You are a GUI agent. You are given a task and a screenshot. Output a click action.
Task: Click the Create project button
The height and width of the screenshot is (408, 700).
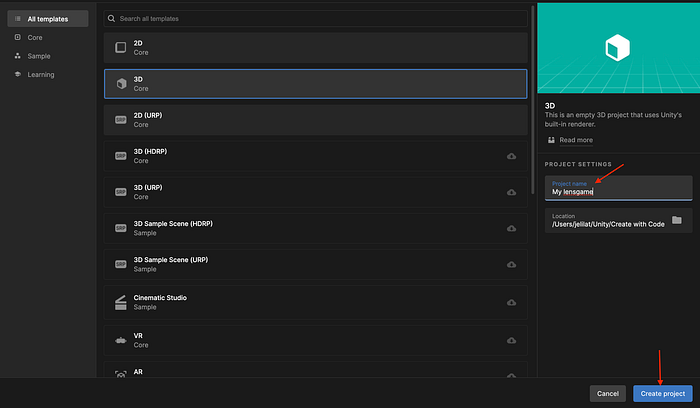(x=662, y=394)
